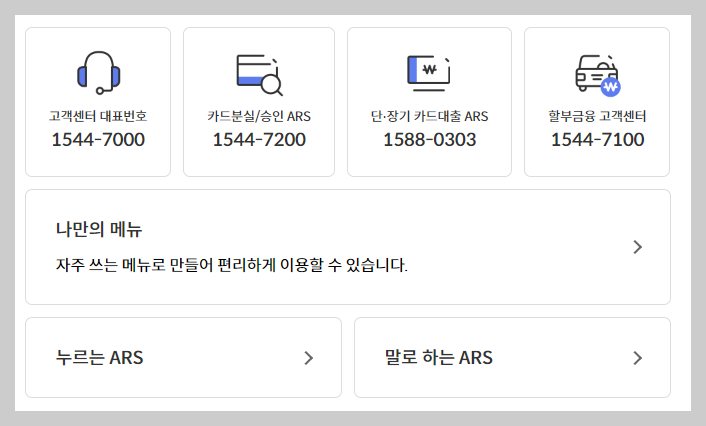706x426 pixels.
Task: Open 나만의 메뉴 heading
Action: [x=99, y=229]
